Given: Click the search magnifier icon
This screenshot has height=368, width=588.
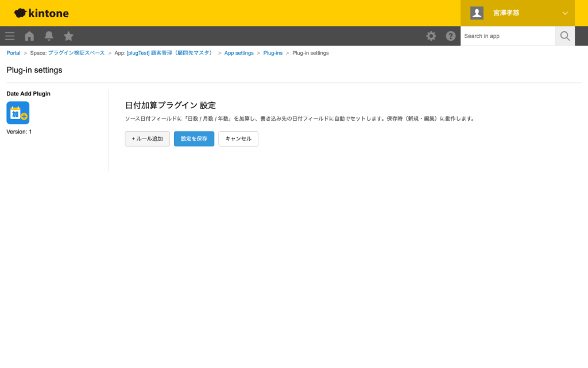Looking at the screenshot, I should coord(564,36).
